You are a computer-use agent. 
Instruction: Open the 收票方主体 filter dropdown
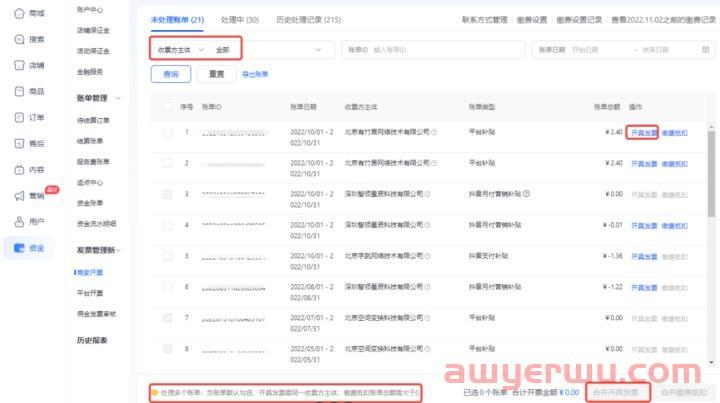(180, 49)
